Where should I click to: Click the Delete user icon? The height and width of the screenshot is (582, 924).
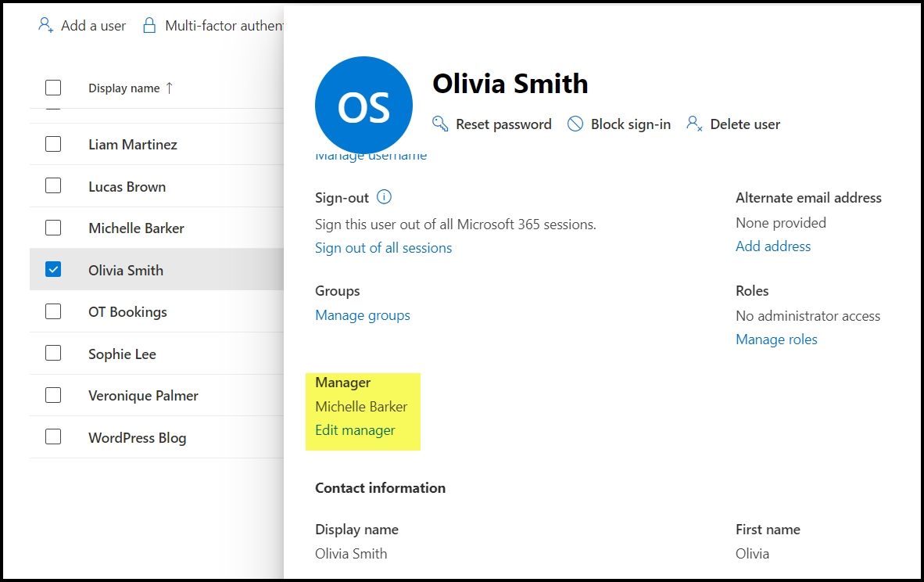click(x=694, y=124)
